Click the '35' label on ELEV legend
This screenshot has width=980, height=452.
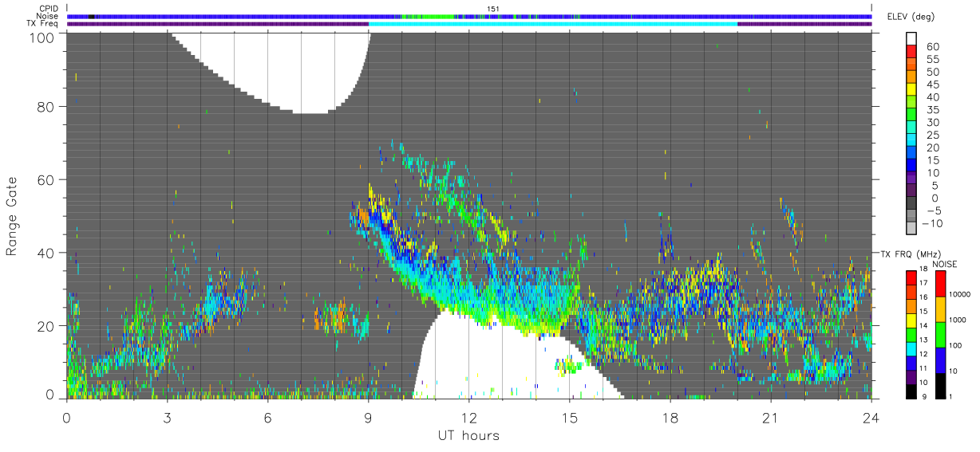[932, 110]
